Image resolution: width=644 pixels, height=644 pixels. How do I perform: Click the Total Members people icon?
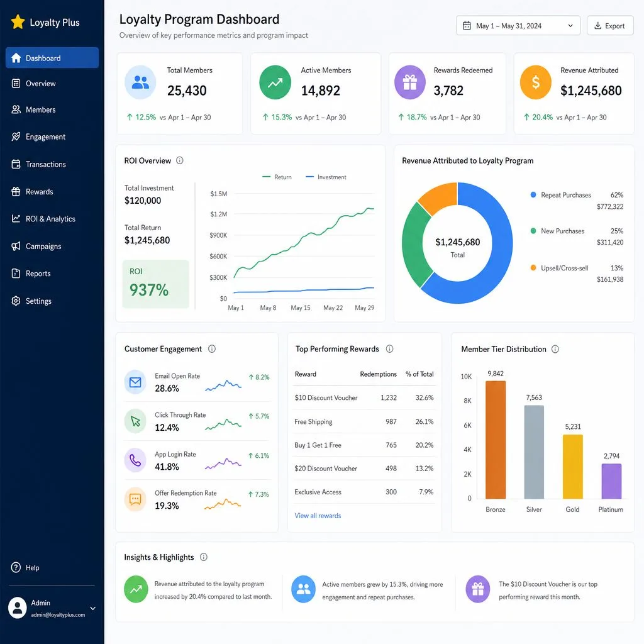140,82
